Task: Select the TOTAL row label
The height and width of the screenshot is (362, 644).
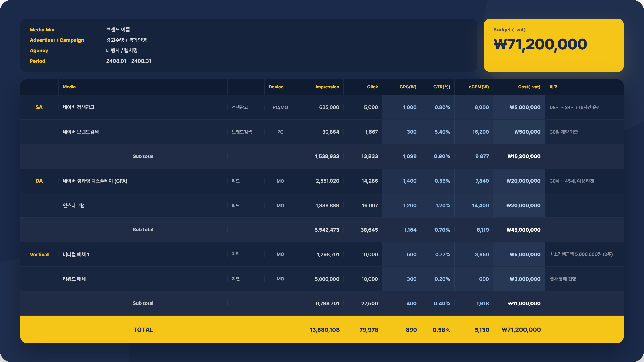Action: point(143,330)
